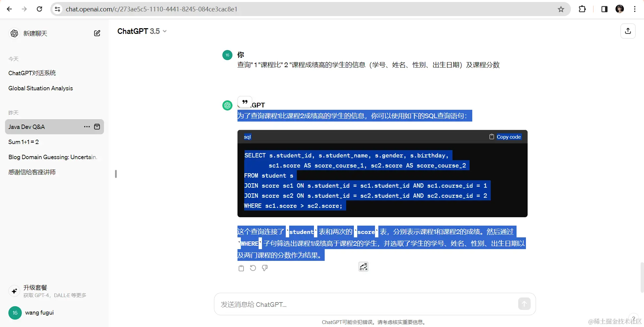Image resolution: width=644 pixels, height=327 pixels.
Task: Give thumbs down to the response
Action: tap(265, 268)
